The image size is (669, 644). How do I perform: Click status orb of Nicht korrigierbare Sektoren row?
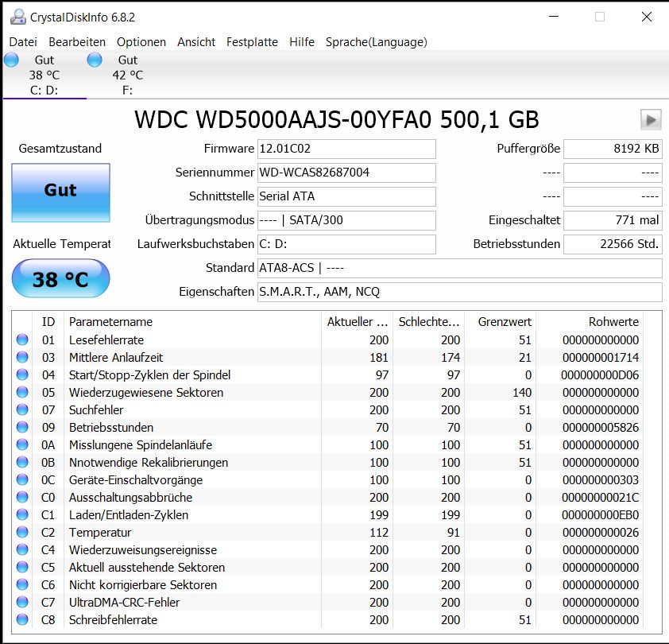point(22,585)
